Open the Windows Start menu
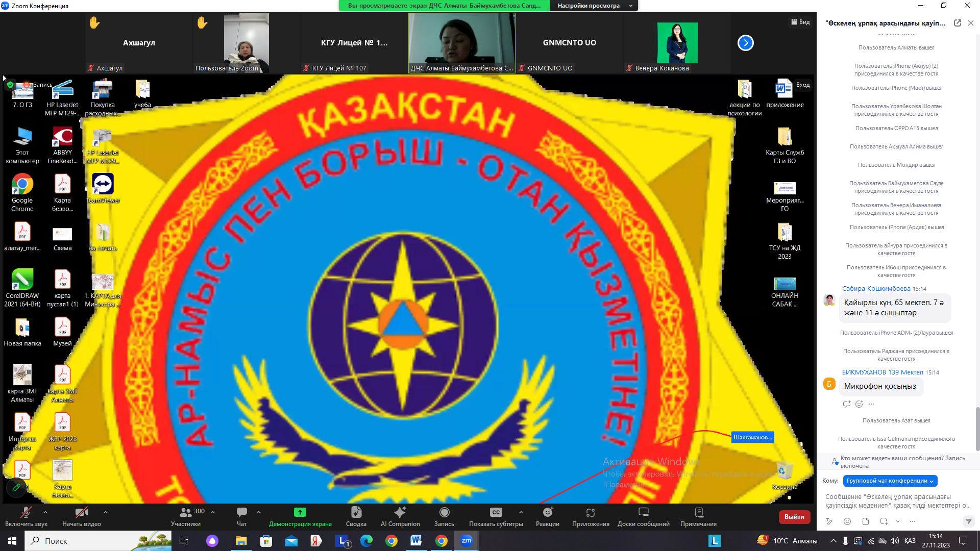Image resolution: width=980 pixels, height=551 pixels. coord(12,541)
